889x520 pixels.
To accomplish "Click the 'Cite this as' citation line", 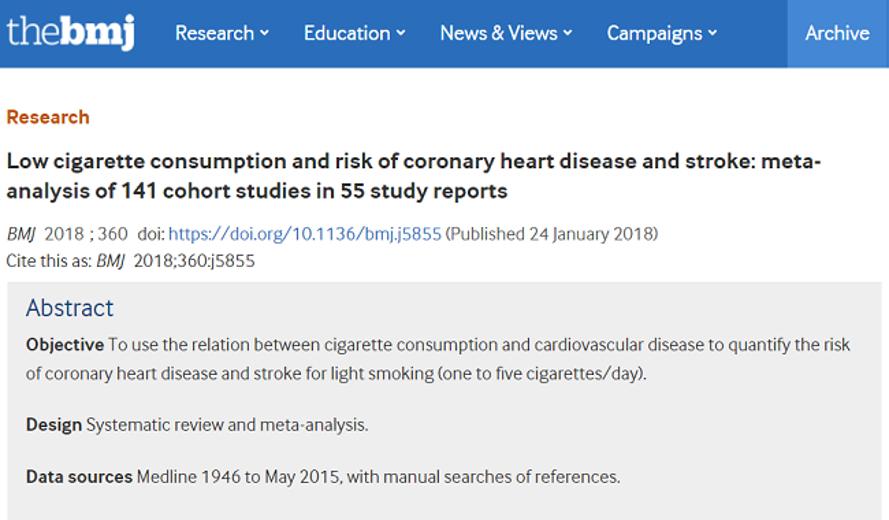I will [x=130, y=261].
